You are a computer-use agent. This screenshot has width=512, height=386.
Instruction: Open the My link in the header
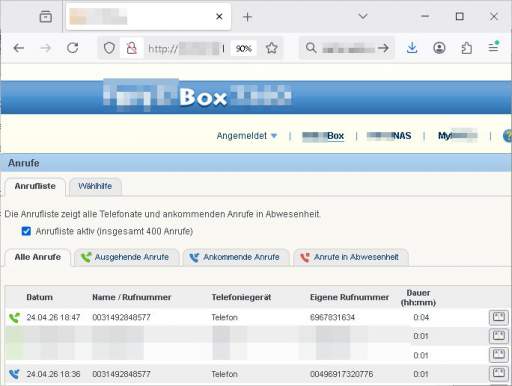(x=458, y=136)
